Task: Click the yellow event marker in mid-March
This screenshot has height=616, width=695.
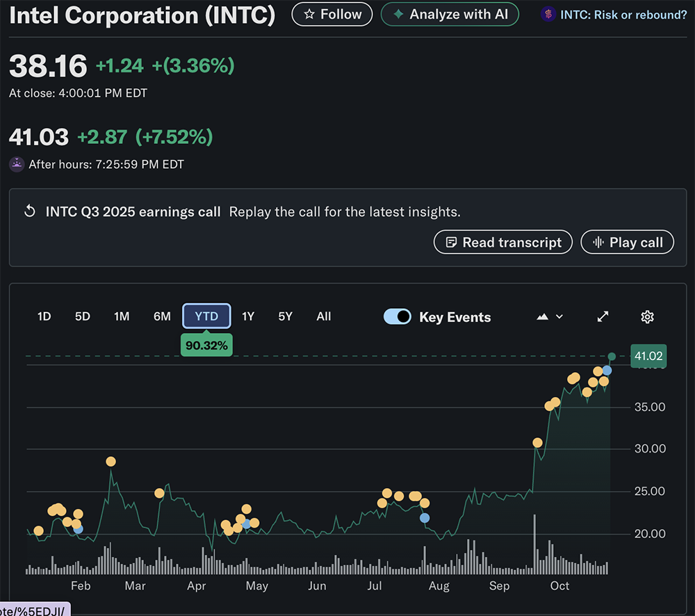Action: (159, 493)
